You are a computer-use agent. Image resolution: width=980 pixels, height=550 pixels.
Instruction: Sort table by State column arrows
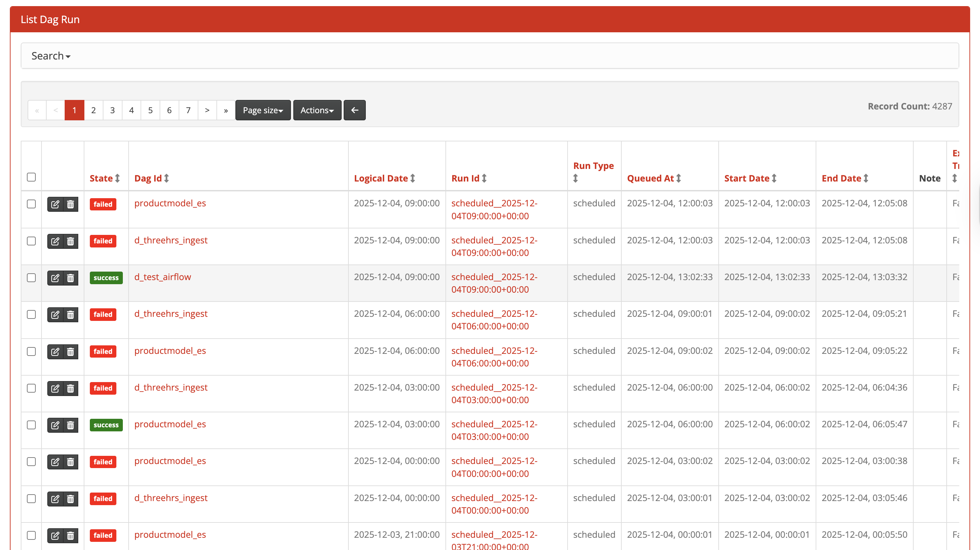(117, 178)
